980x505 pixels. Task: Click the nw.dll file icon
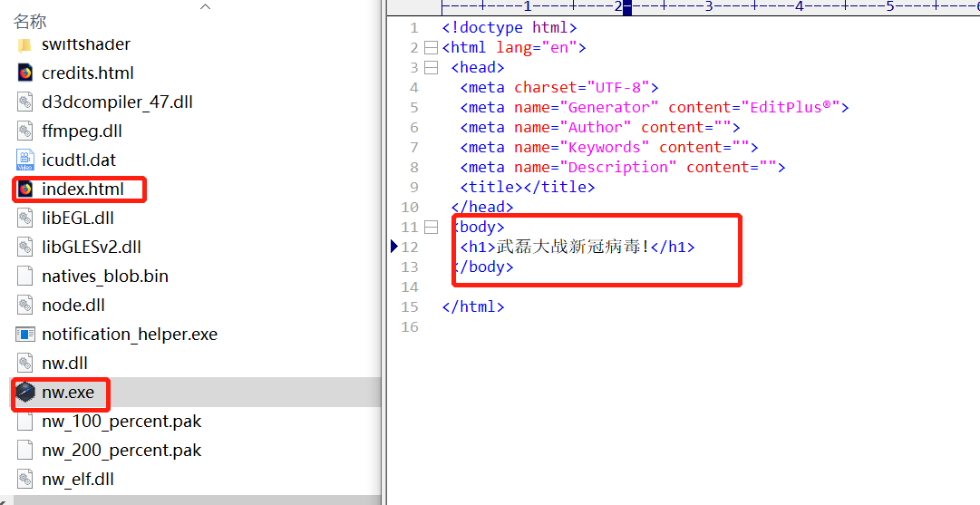pos(25,364)
